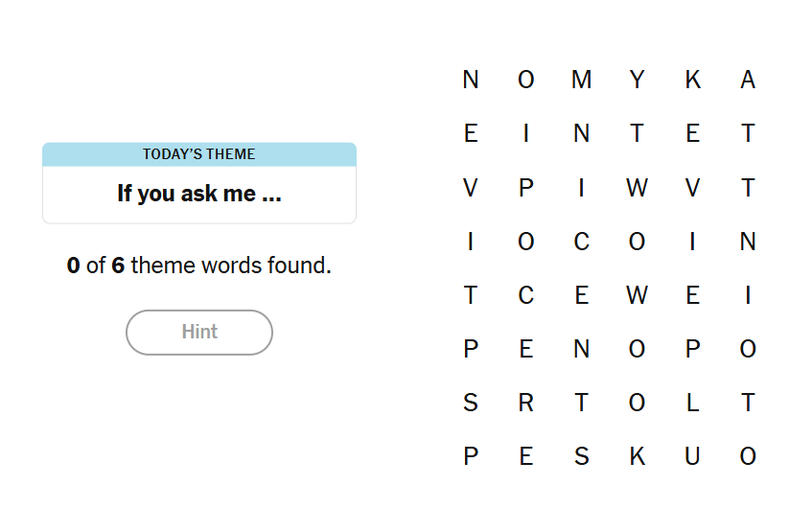Image resolution: width=812 pixels, height=532 pixels.
Task: Select the letter M in the grid
Action: point(581,80)
